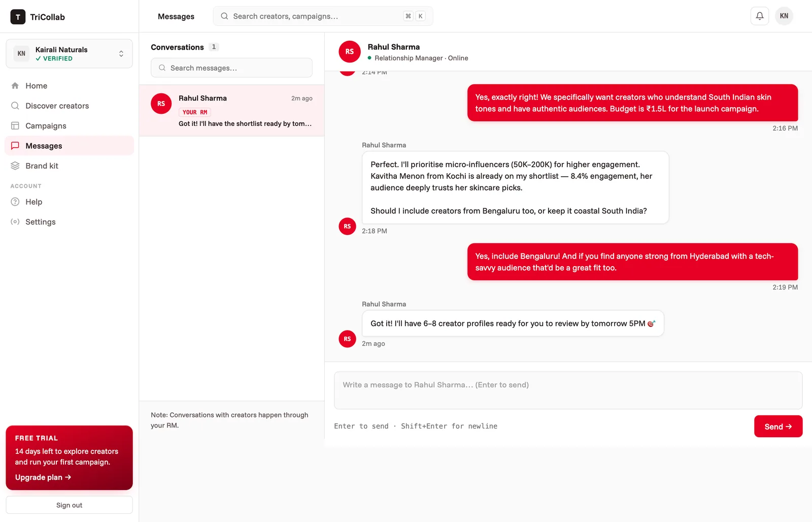The image size is (812, 522).
Task: Click the Campaigns layout icon
Action: tap(15, 125)
